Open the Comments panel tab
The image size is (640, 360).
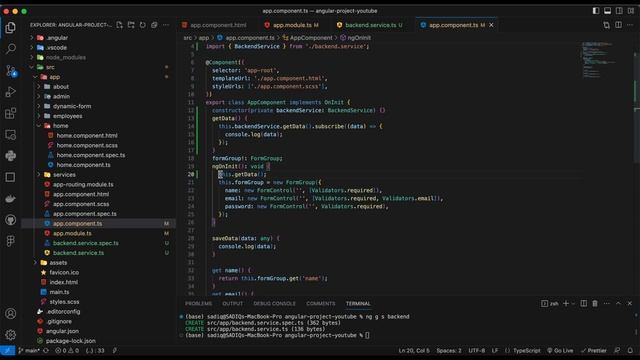320,303
